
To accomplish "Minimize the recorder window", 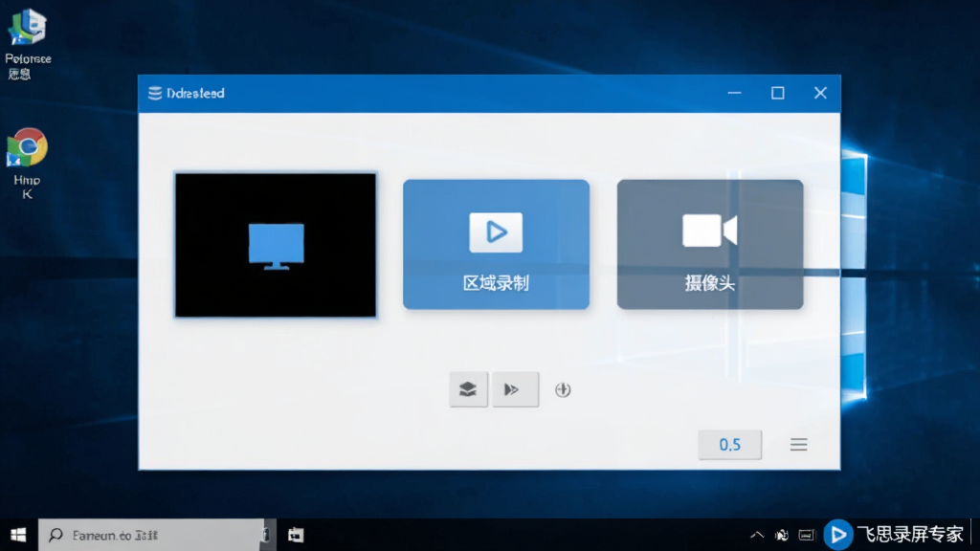I will 734,93.
